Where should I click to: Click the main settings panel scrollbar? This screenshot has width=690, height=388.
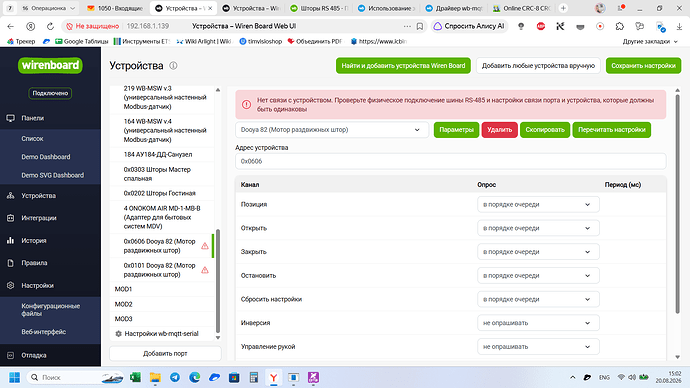tap(678, 204)
